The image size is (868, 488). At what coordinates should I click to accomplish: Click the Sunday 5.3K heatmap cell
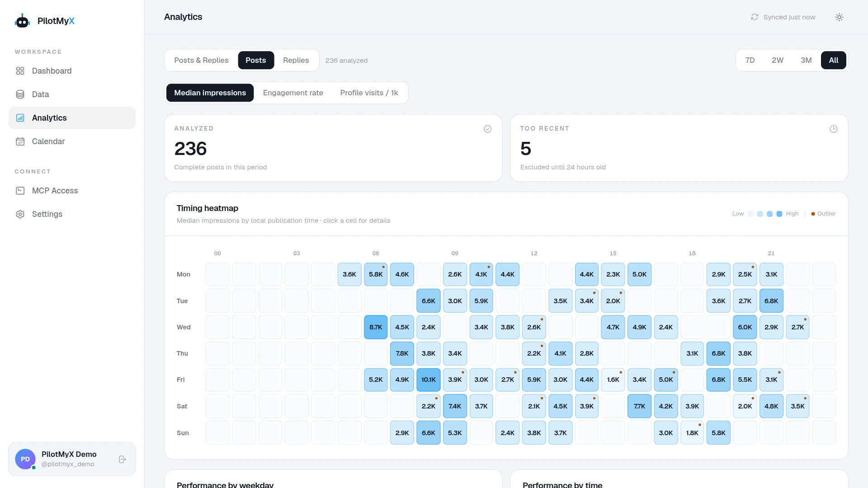point(455,433)
